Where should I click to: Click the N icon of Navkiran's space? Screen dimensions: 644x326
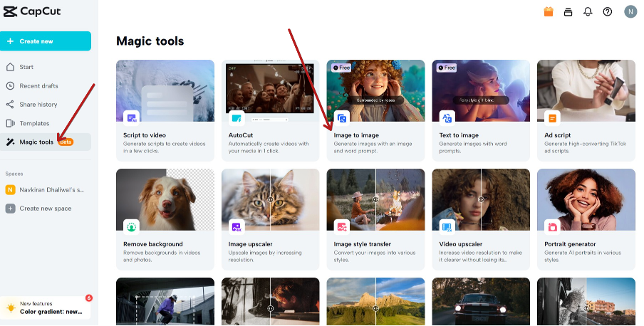(10, 189)
